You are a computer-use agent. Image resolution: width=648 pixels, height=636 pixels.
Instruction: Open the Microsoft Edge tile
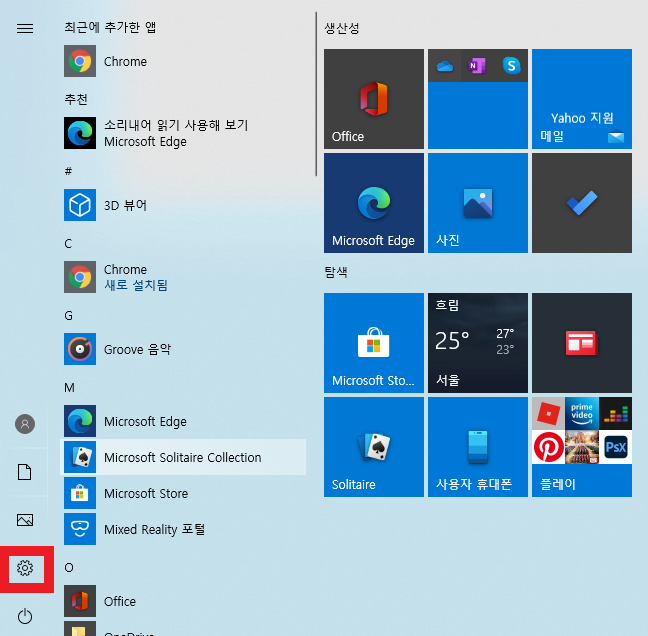point(374,203)
